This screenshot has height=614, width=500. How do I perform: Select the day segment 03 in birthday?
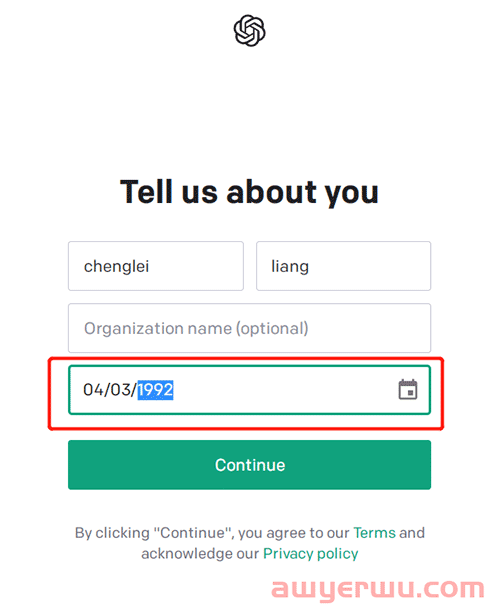(121, 390)
